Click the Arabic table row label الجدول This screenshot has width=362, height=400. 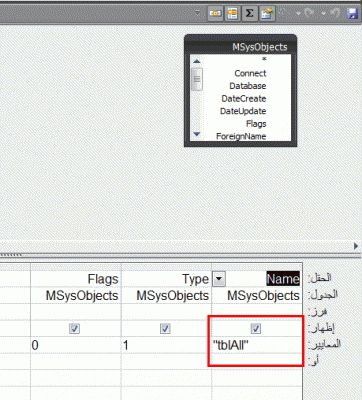click(322, 295)
